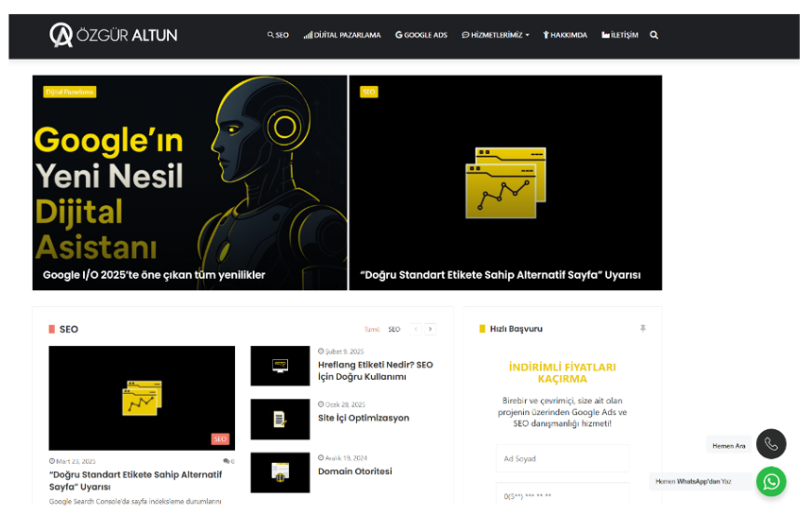
Task: Click the Özgür Altun site logo
Action: 113,35
